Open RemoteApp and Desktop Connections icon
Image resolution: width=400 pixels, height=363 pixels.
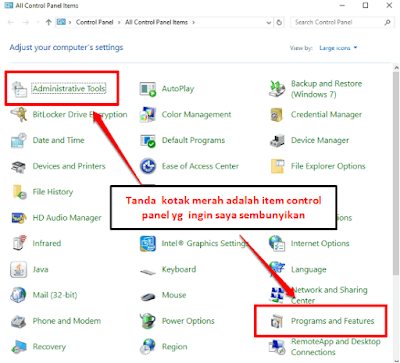[277, 347]
